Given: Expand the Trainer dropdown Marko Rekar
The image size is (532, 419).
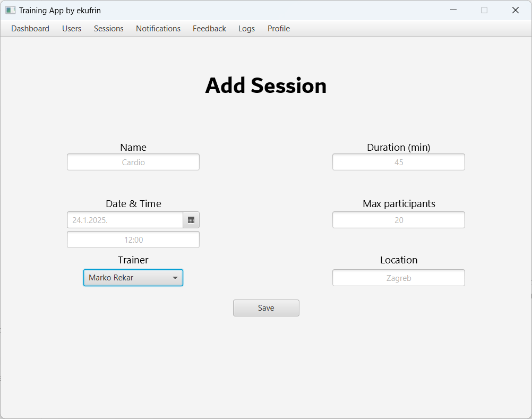Looking at the screenshot, I should (x=133, y=278).
